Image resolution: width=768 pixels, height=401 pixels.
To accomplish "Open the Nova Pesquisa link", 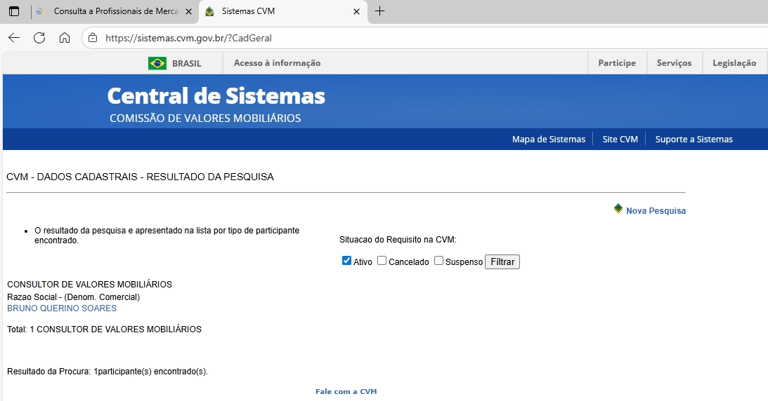I will pos(656,211).
